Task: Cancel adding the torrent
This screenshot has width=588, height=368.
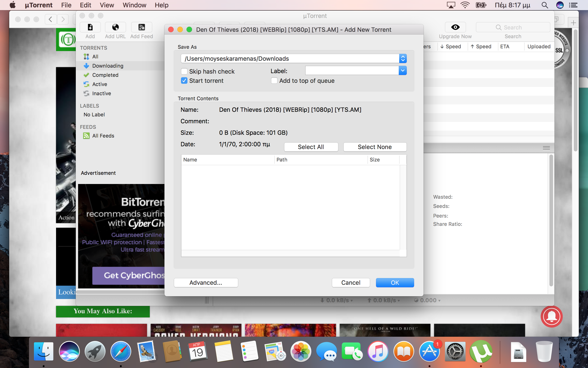Action: click(x=351, y=283)
